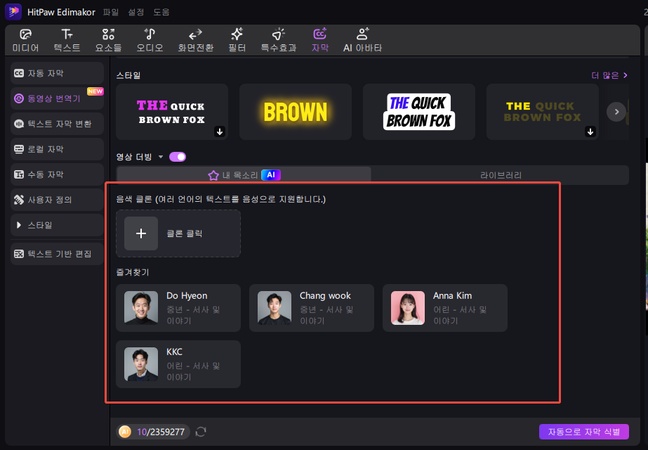Open the AI 아바타 icon

click(x=362, y=34)
